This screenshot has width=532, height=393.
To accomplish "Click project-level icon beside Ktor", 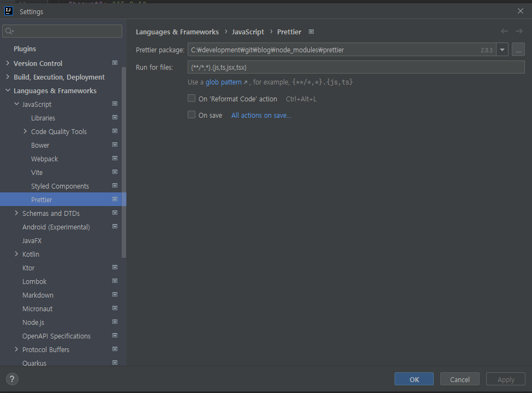I will [x=115, y=267].
